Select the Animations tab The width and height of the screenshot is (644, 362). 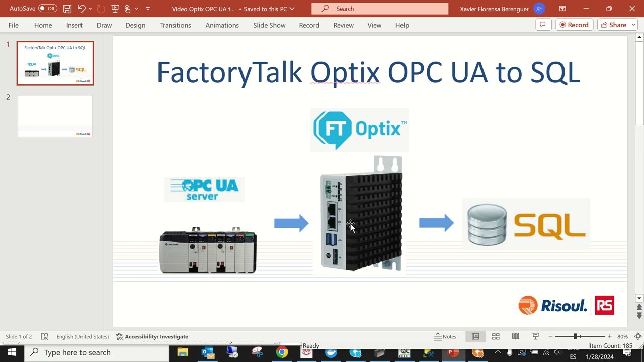point(222,25)
